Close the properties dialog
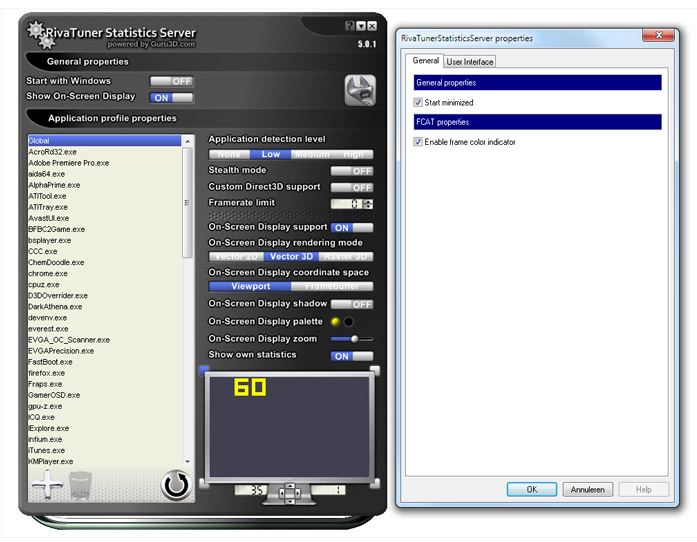Viewport: 697px width, 542px height. (659, 35)
